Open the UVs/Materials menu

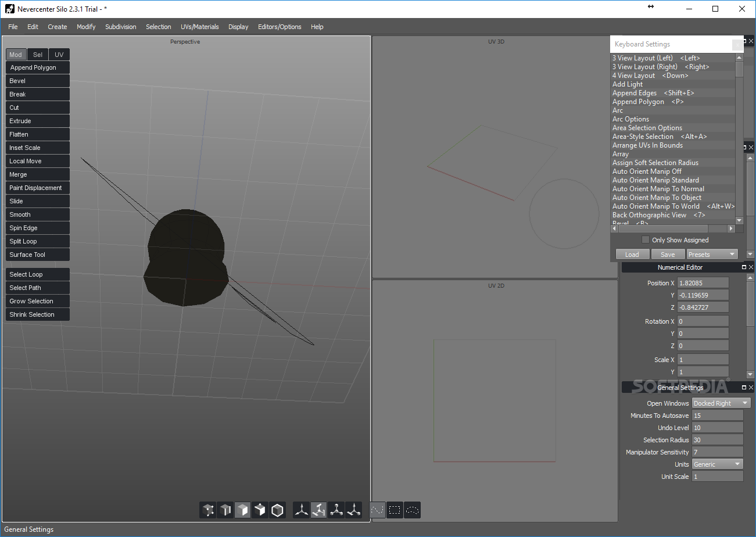coord(200,27)
